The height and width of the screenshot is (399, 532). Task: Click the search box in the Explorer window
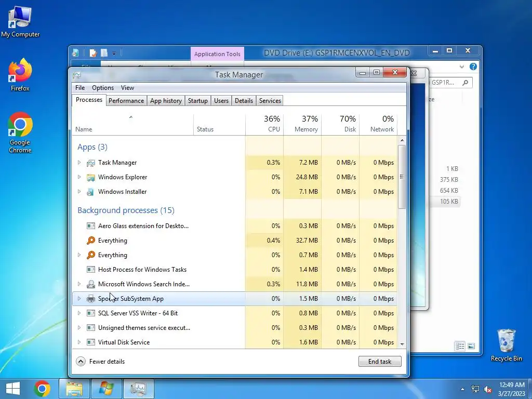coord(451,83)
